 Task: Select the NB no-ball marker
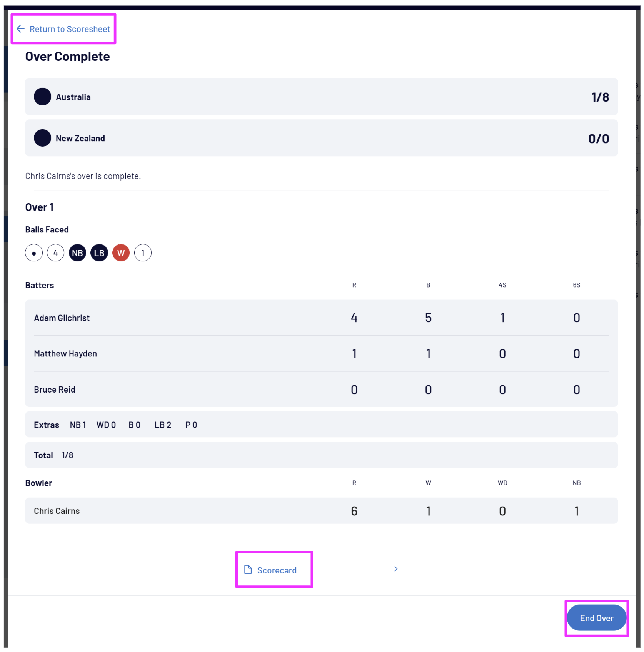point(77,253)
